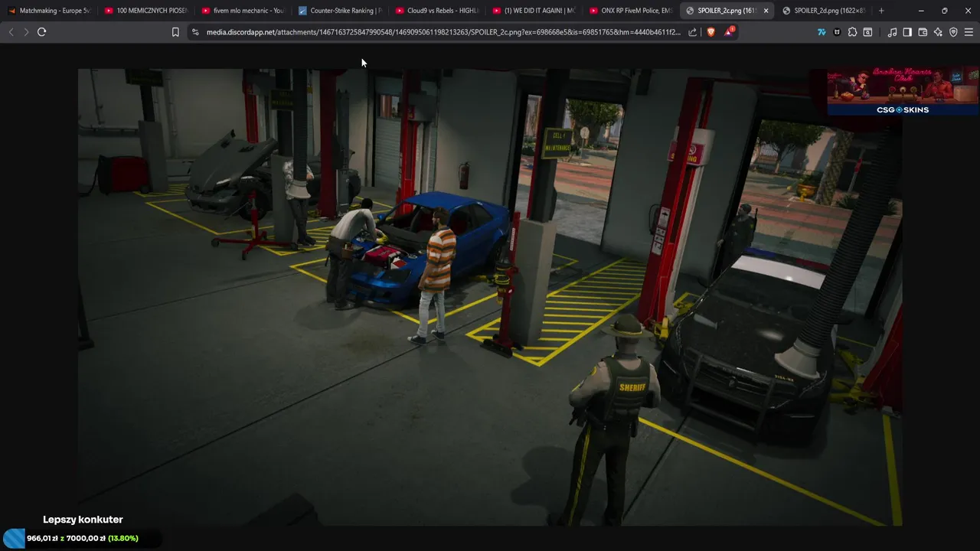
Task: Click the garage scene image
Action: [x=490, y=297]
